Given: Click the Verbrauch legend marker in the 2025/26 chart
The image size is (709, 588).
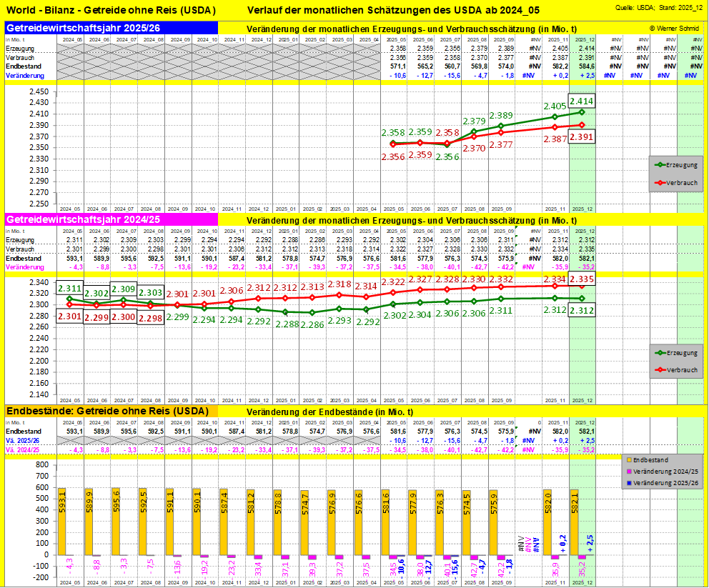Looking at the screenshot, I should point(660,183).
